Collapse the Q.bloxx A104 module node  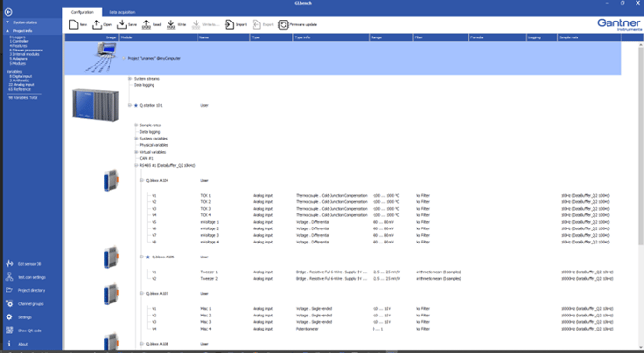coord(142,180)
